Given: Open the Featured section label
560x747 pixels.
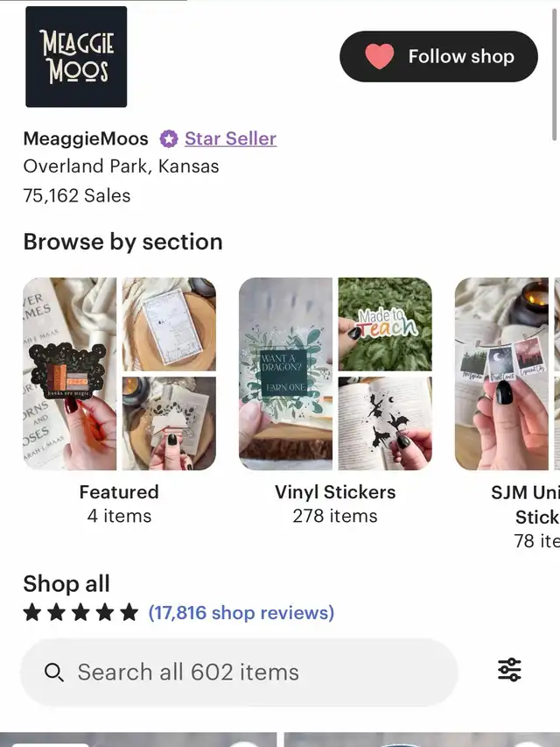Looking at the screenshot, I should pyautogui.click(x=119, y=492).
